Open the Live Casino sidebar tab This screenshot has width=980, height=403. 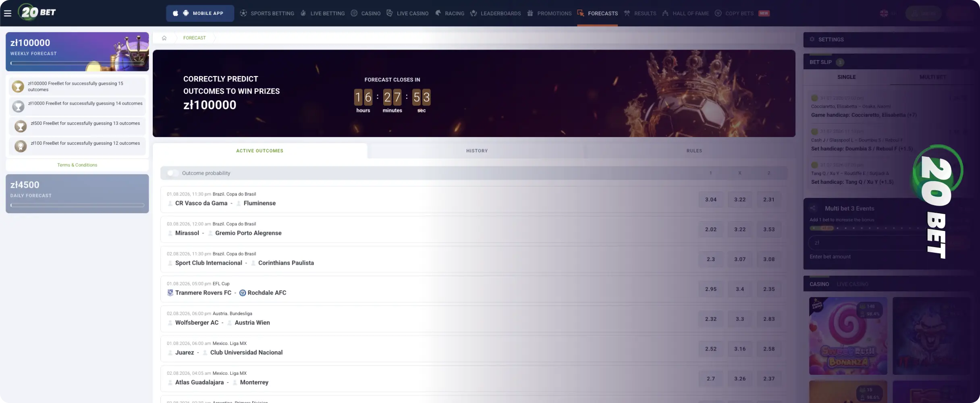[852, 284]
